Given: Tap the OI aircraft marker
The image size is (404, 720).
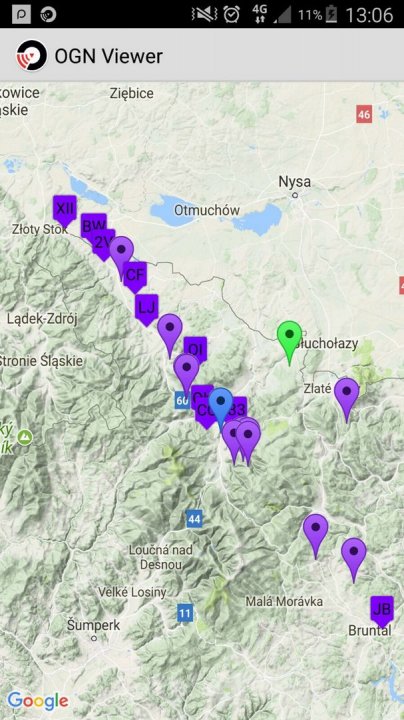Looking at the screenshot, I should [x=196, y=349].
